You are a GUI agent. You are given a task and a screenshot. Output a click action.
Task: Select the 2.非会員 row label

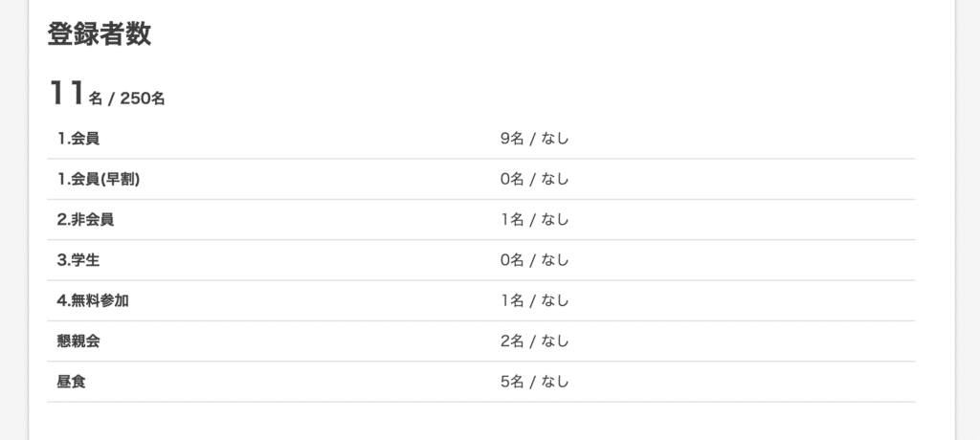[85, 219]
